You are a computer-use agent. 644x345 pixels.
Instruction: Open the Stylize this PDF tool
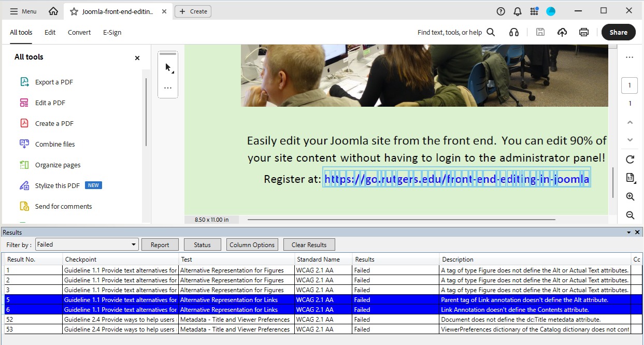click(x=60, y=185)
